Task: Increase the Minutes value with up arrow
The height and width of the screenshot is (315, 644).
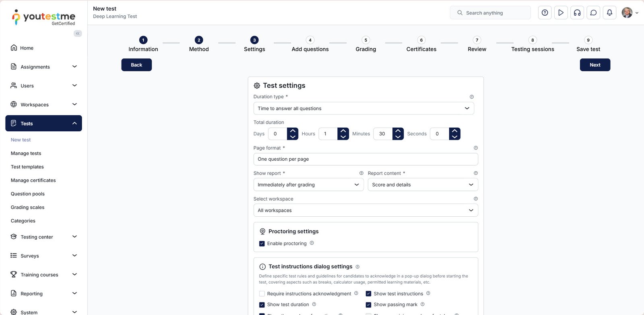Action: [x=398, y=131]
